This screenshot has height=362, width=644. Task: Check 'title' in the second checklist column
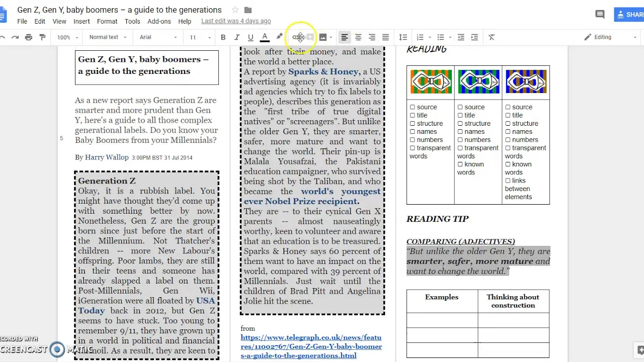[x=460, y=116]
